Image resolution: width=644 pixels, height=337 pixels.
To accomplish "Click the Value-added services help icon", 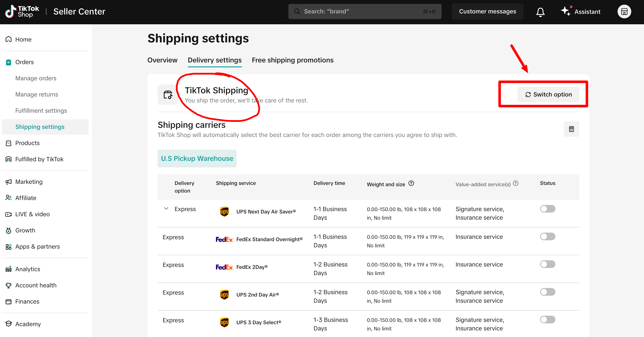I will 515,183.
